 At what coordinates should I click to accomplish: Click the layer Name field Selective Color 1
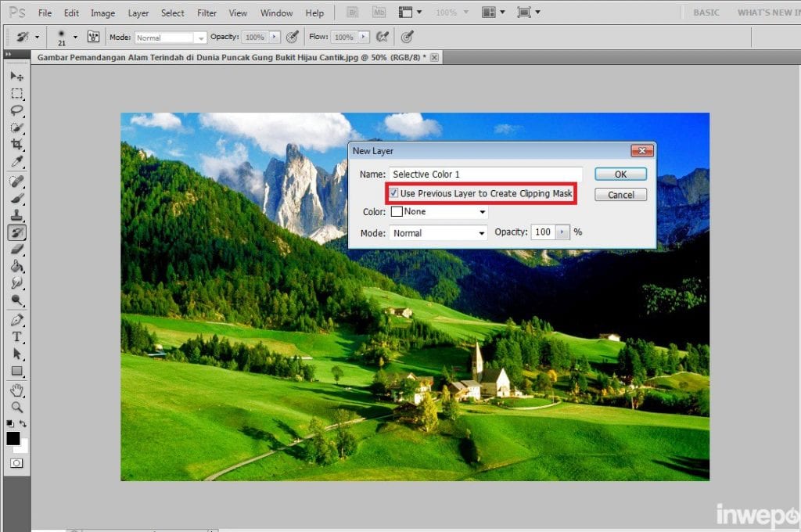[x=485, y=174]
